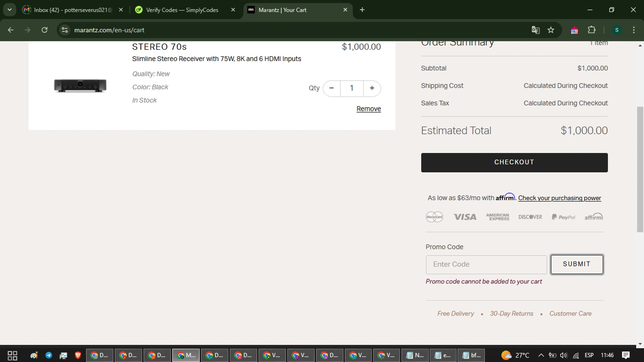Click the Affirm logo in financing text
Viewport: 644px width, 362px height.
pos(505,197)
